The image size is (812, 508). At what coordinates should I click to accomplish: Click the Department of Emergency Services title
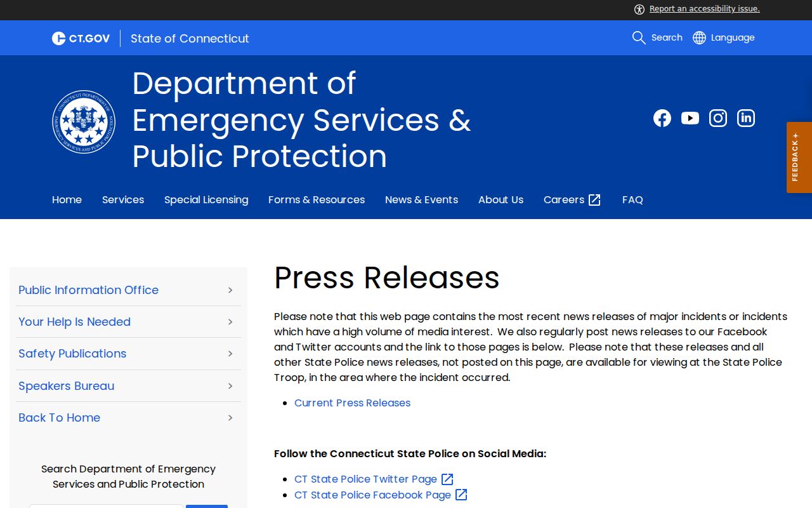[x=301, y=120]
